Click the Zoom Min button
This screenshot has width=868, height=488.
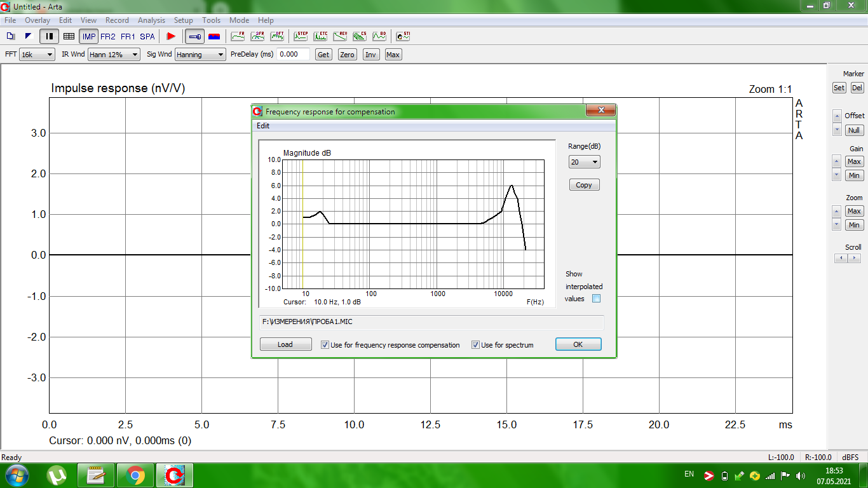pos(854,225)
